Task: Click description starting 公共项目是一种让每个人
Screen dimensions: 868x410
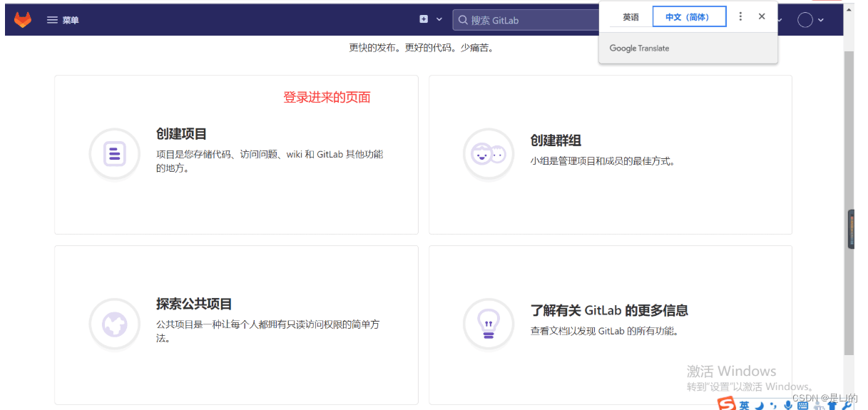Action: (267, 331)
